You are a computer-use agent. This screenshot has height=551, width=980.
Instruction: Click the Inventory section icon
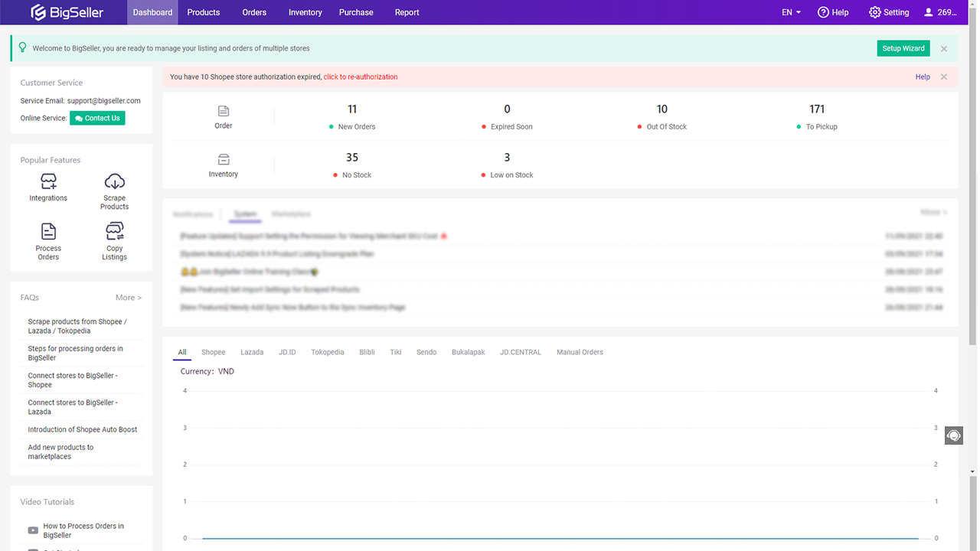pos(224,159)
